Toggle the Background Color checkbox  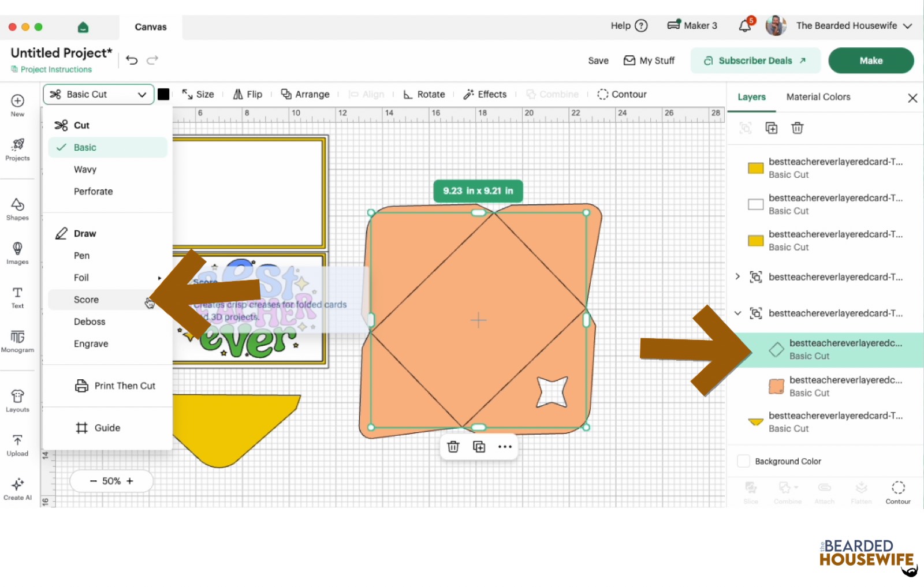pos(744,461)
